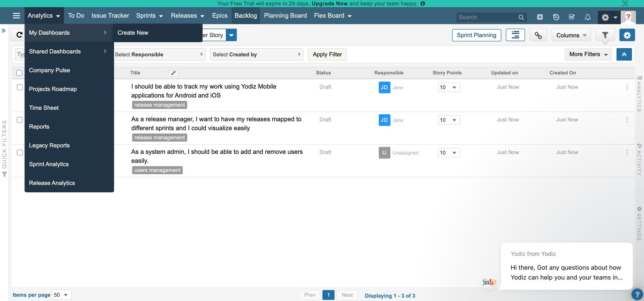Expand the Shared Dashboards submenu
This screenshot has width=644, height=301.
coord(69,51)
